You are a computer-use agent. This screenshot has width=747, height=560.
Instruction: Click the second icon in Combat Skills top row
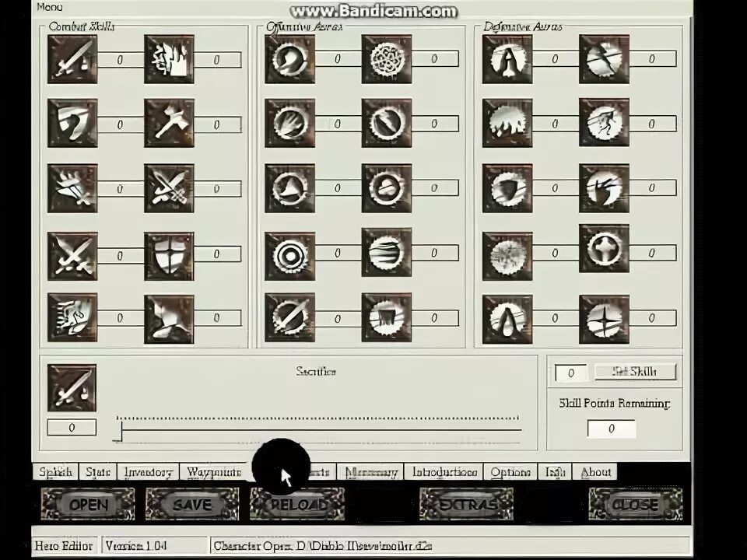169,59
